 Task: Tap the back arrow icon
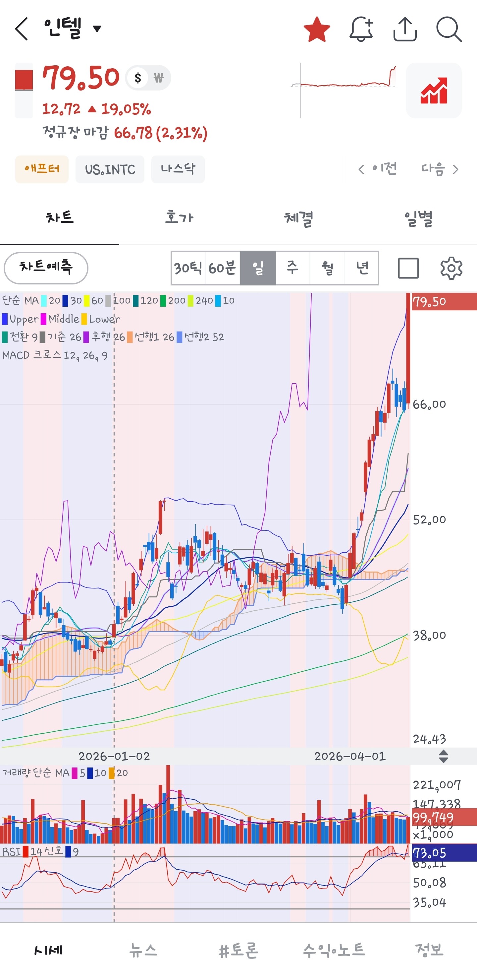tap(22, 29)
